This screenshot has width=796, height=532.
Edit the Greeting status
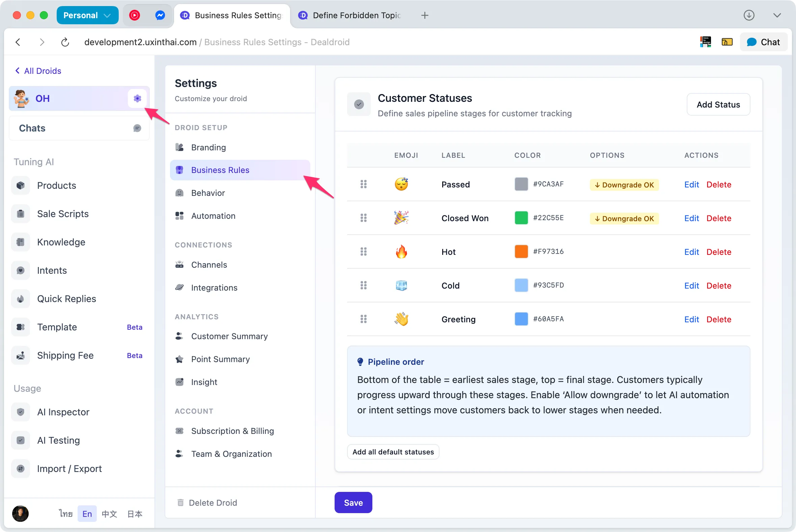[x=691, y=319]
